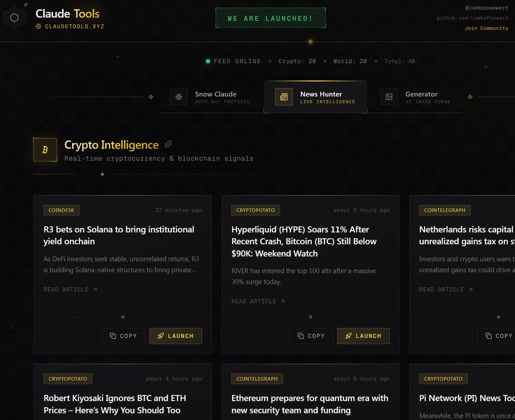Click COPY on the Netherlands tax article
The width and height of the screenshot is (515, 420).
click(x=499, y=336)
